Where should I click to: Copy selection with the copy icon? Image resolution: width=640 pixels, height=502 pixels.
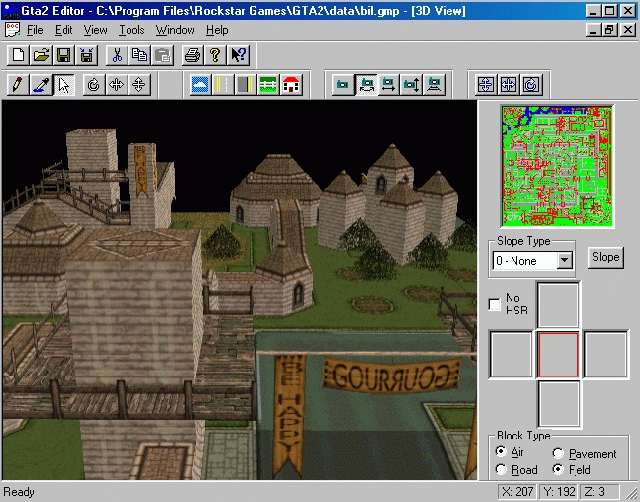pyautogui.click(x=140, y=55)
